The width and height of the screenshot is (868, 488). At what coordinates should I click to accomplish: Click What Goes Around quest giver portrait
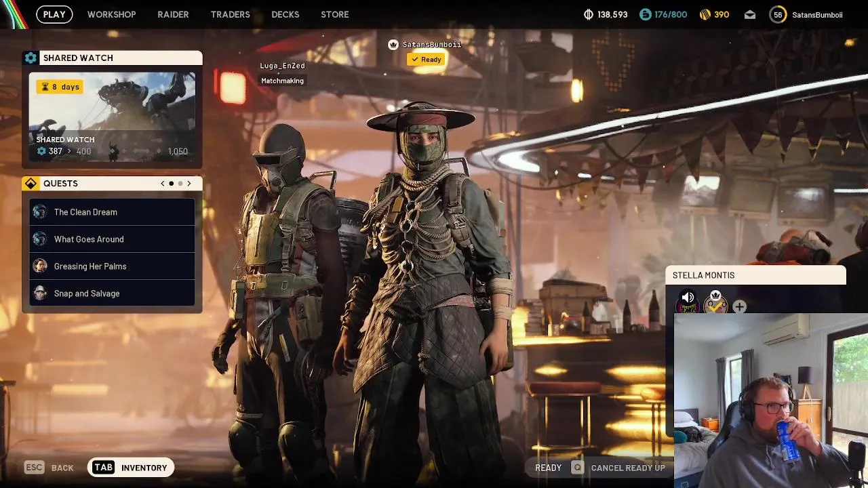coord(40,239)
